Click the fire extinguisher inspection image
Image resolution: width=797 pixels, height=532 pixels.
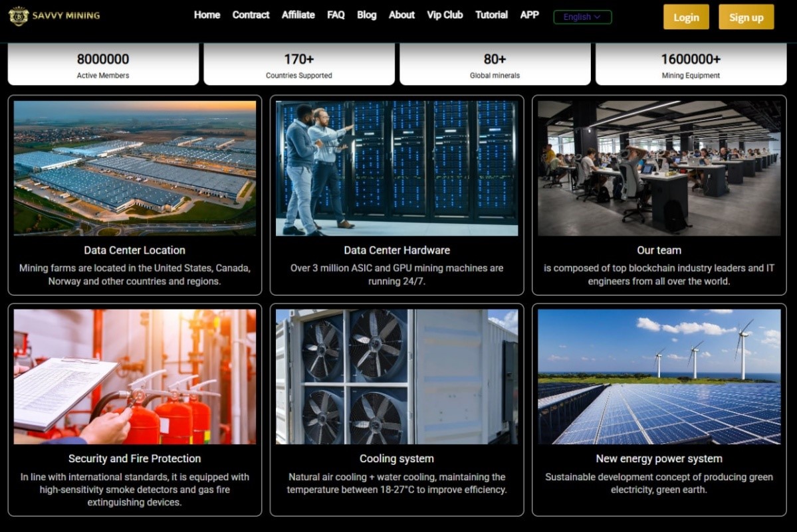point(135,377)
